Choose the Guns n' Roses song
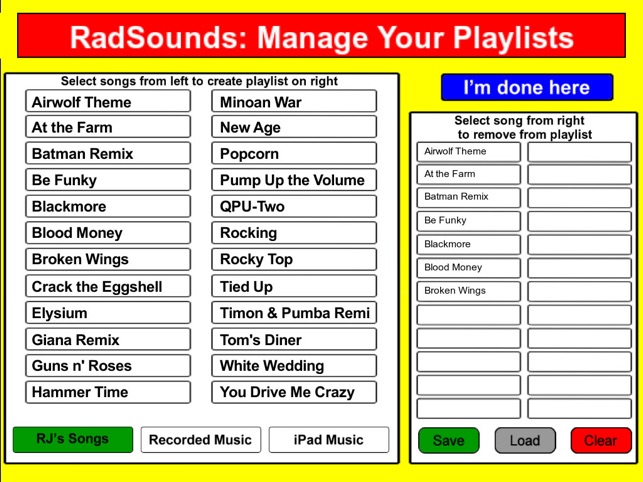 (x=108, y=365)
